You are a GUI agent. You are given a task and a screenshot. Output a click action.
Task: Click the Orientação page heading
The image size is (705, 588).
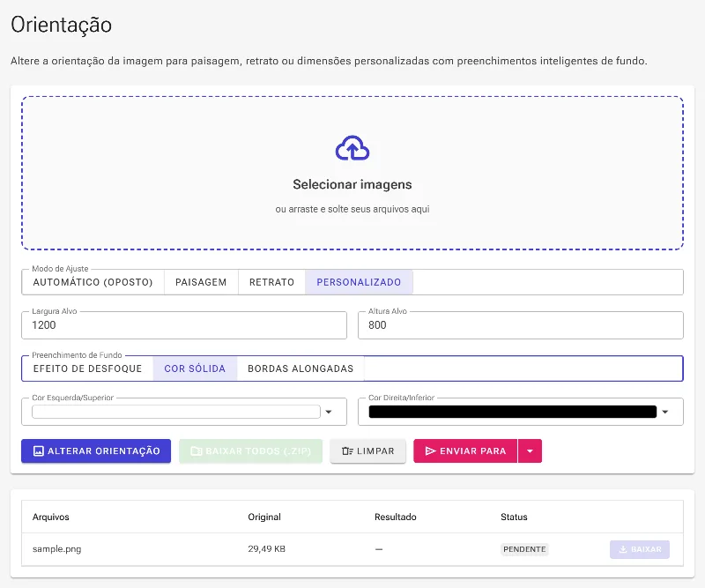pos(61,26)
